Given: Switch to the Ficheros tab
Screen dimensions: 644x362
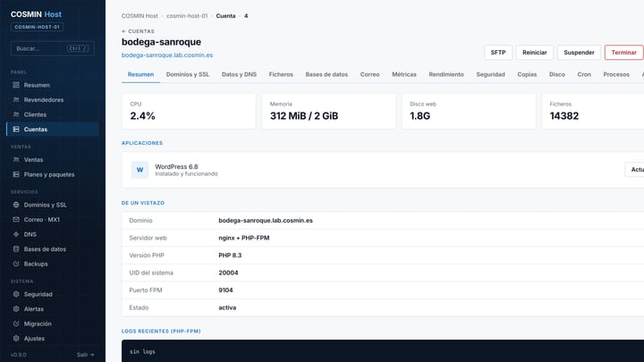Looking at the screenshot, I should (x=281, y=74).
